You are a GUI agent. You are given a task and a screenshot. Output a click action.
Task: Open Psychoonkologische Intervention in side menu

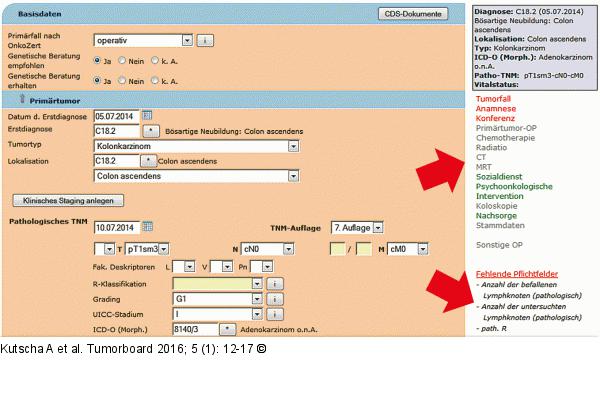[x=514, y=191]
